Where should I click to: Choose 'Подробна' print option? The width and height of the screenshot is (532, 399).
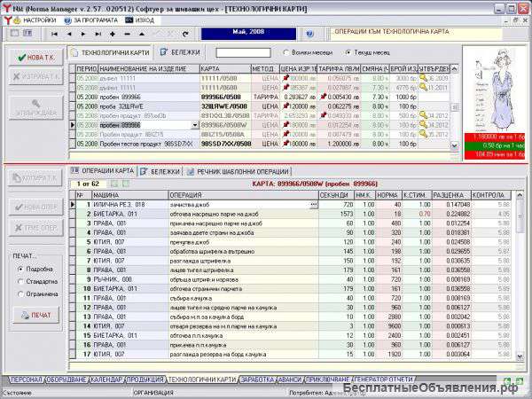tap(20, 269)
